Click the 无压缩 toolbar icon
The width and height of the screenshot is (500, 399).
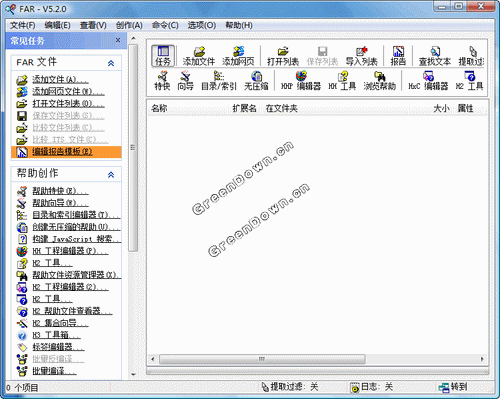click(256, 81)
